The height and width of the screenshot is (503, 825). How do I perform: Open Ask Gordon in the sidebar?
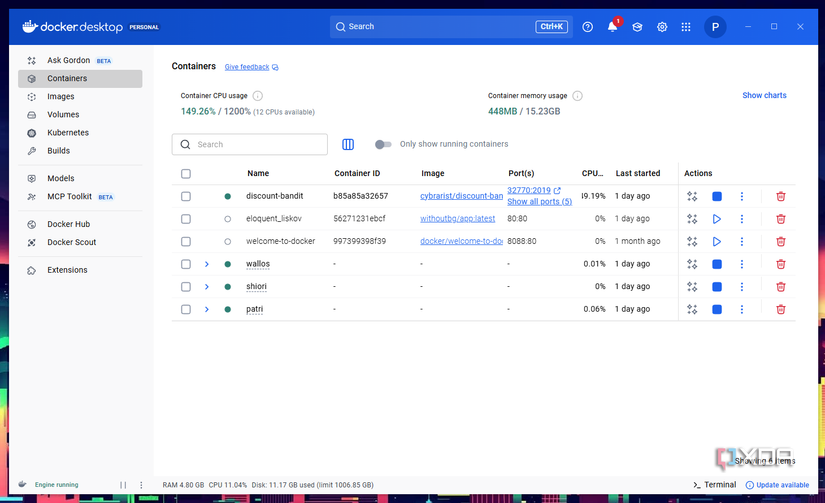pos(80,61)
